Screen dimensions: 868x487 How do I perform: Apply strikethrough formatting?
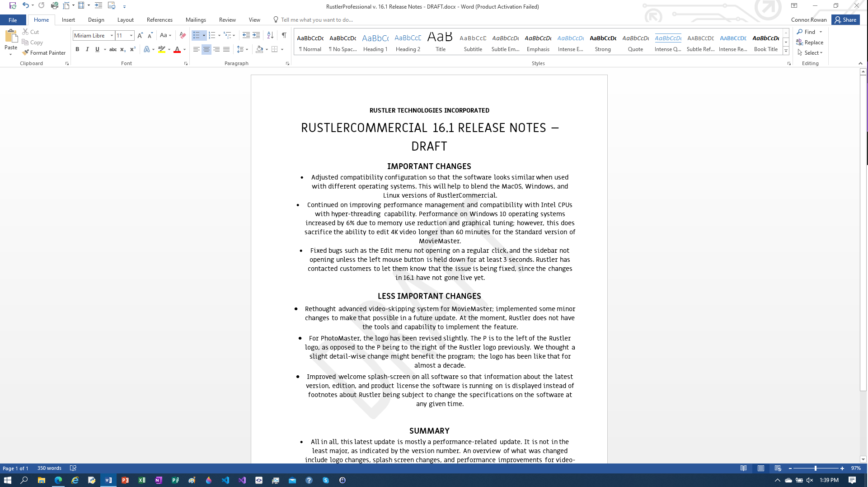[113, 49]
